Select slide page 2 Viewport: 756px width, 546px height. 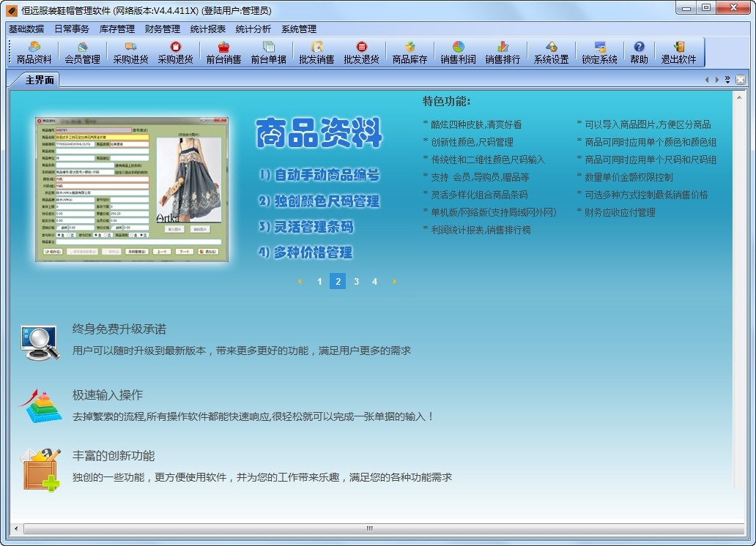point(338,282)
